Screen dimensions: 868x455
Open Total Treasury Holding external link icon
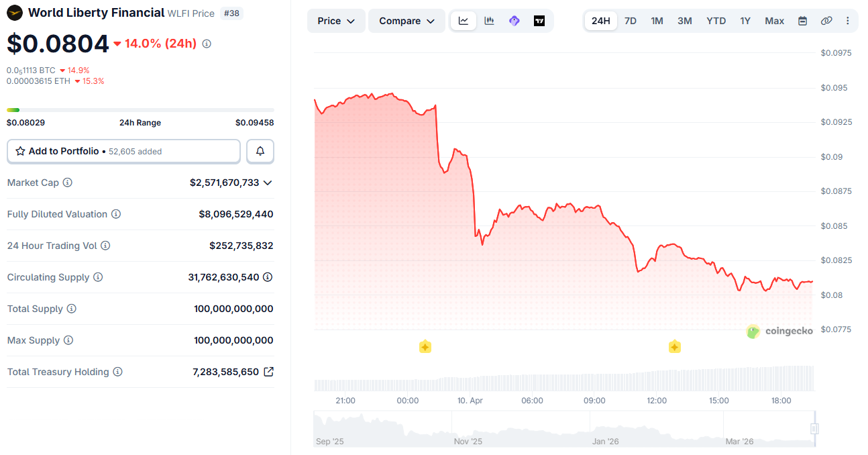[268, 372]
